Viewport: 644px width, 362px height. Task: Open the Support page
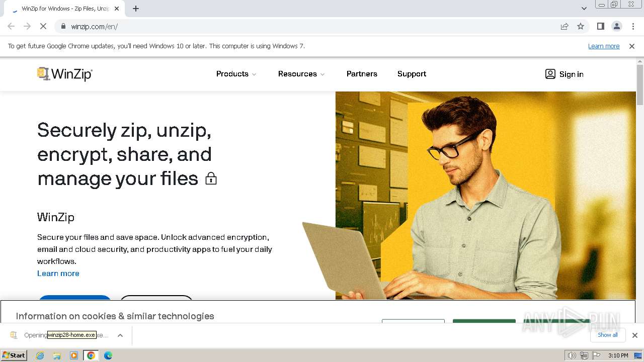[412, 74]
